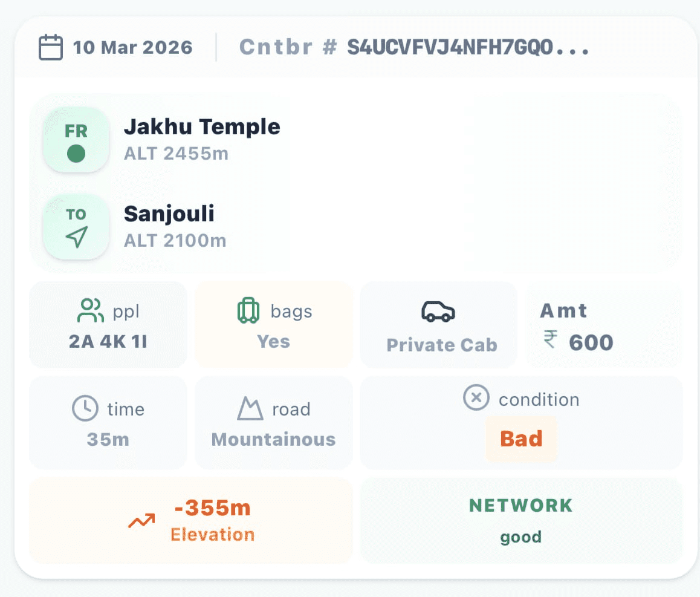Open the Jakhu Temple origin name
Screen dimensions: 700x597
[202, 127]
